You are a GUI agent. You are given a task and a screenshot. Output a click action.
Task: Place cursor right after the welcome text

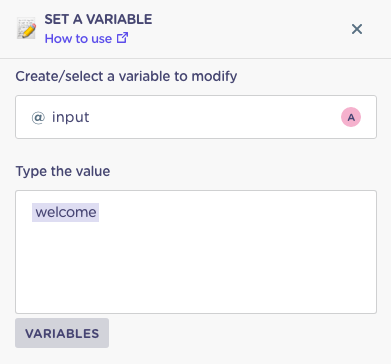tap(99, 213)
